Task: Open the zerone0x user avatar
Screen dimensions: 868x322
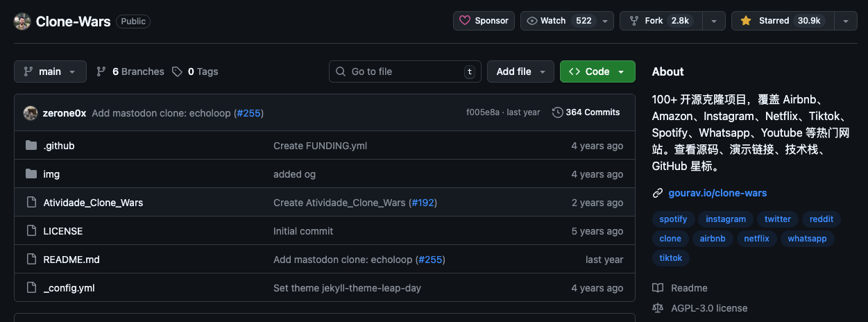Action: pyautogui.click(x=31, y=113)
